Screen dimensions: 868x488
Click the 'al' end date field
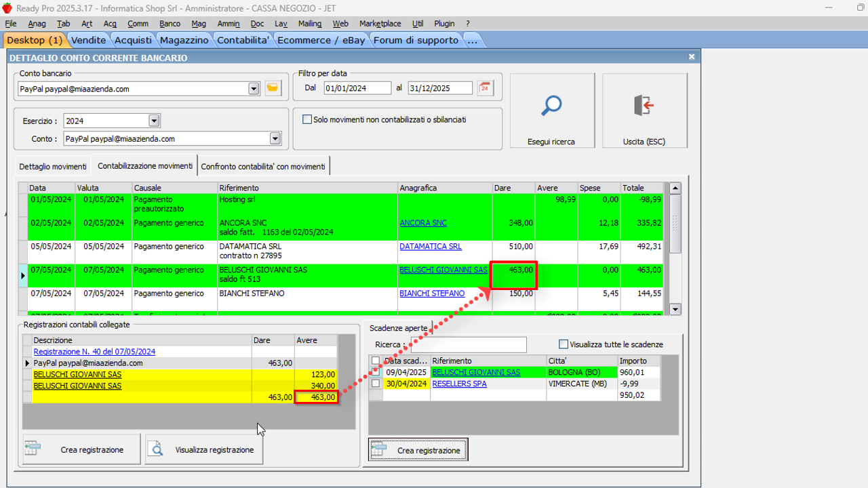point(440,88)
